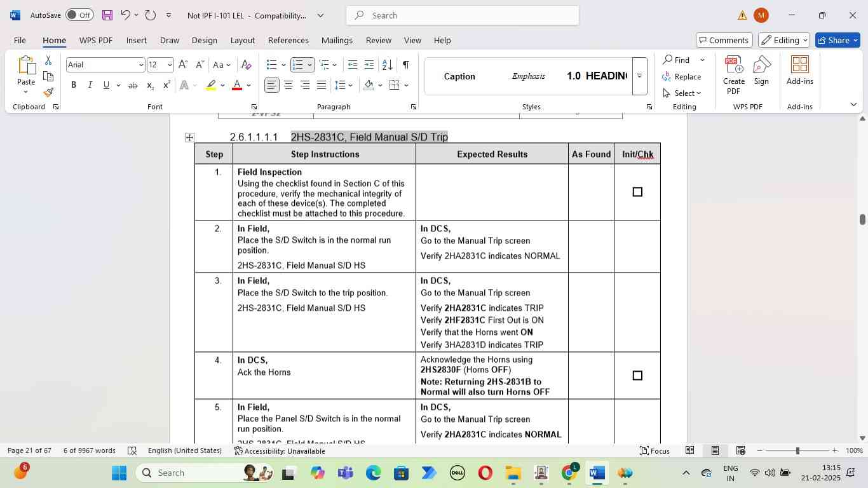Screen dimensions: 868x488
Task: Apply yellow text highlight color
Action: point(212,85)
